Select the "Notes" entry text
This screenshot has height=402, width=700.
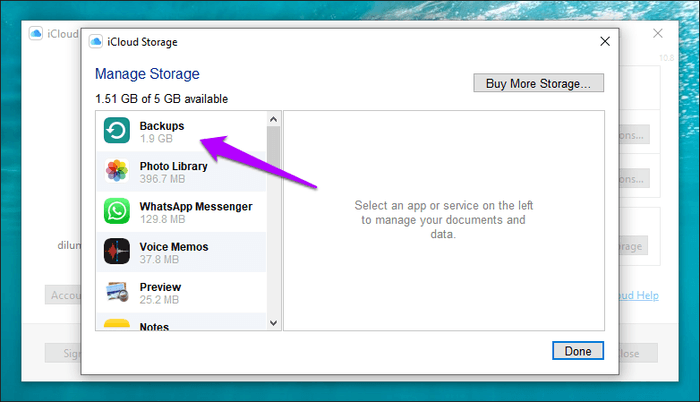(154, 327)
